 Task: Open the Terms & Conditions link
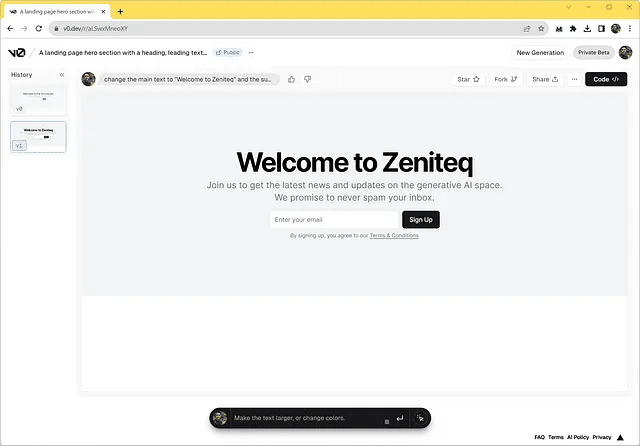point(394,235)
